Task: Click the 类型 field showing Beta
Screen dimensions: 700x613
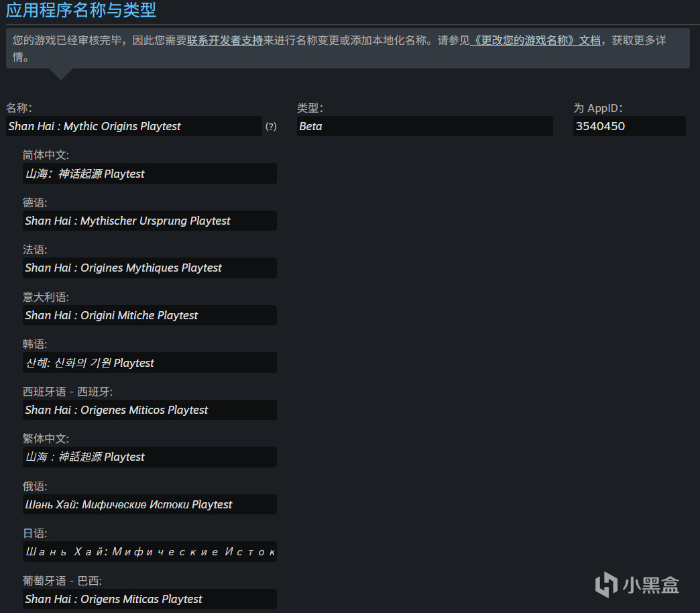Action: 425,126
